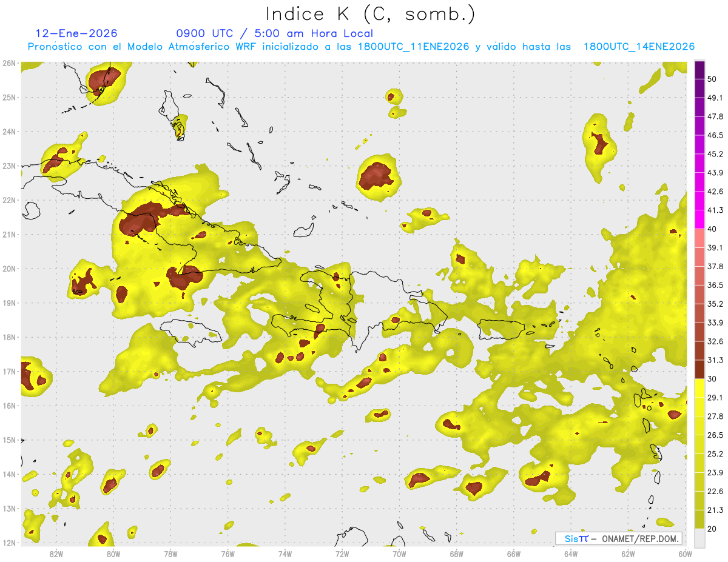Click the colorbar label "26.5"

[715, 435]
